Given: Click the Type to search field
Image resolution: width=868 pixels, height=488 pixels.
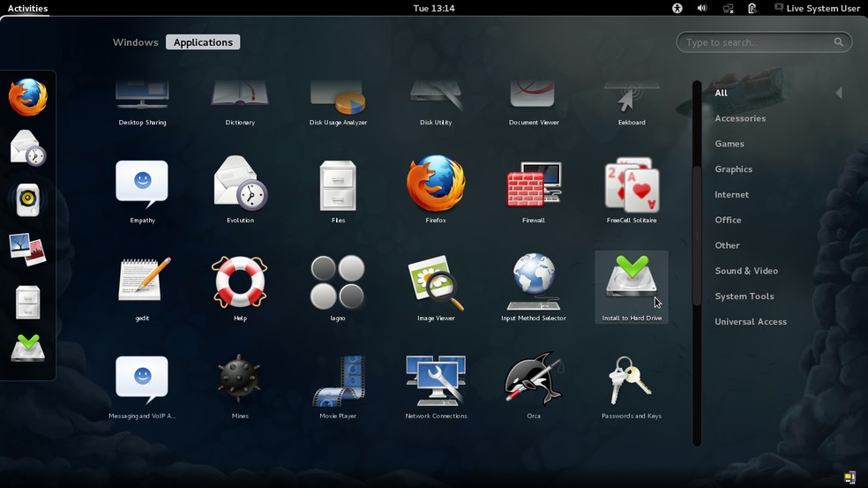Looking at the screenshot, I should tap(757, 42).
